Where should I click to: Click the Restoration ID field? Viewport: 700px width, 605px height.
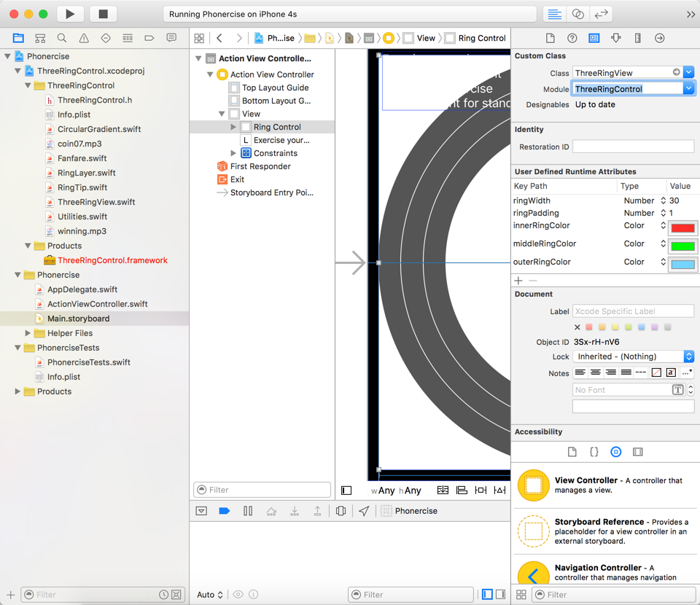click(x=633, y=147)
